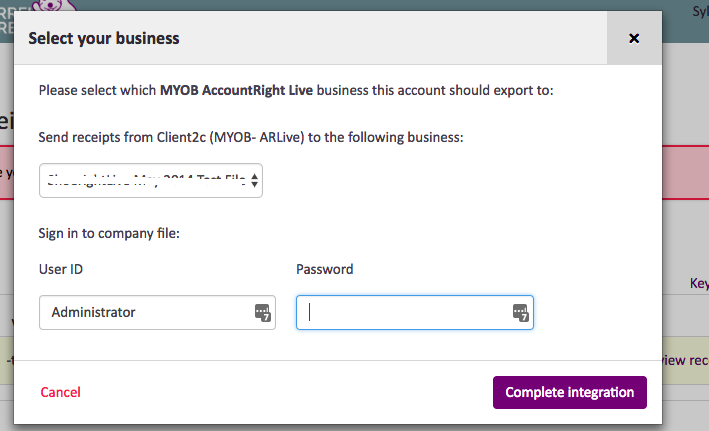709x431 pixels.
Task: Click 'MYOB AccountRight Live' bold text
Action: point(236,90)
